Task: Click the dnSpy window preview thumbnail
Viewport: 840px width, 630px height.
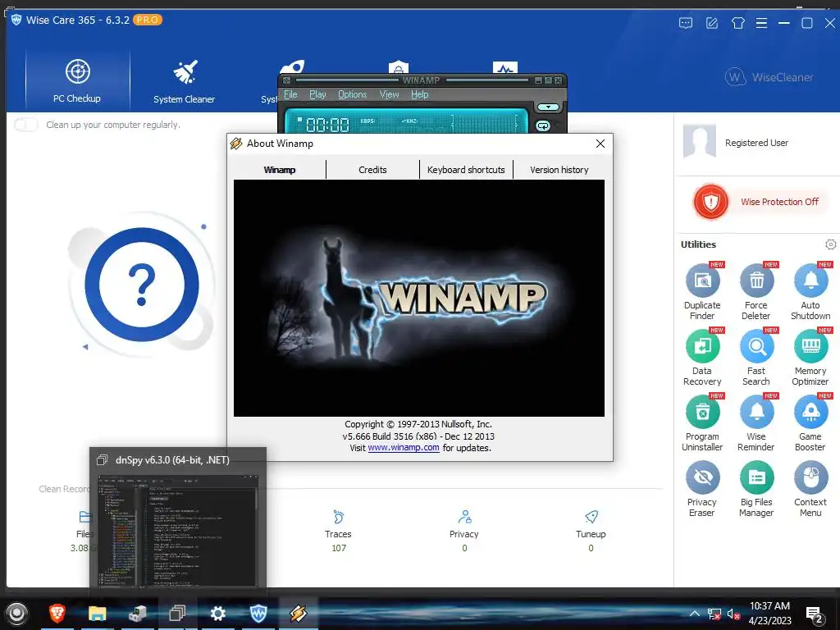Action: click(178, 530)
